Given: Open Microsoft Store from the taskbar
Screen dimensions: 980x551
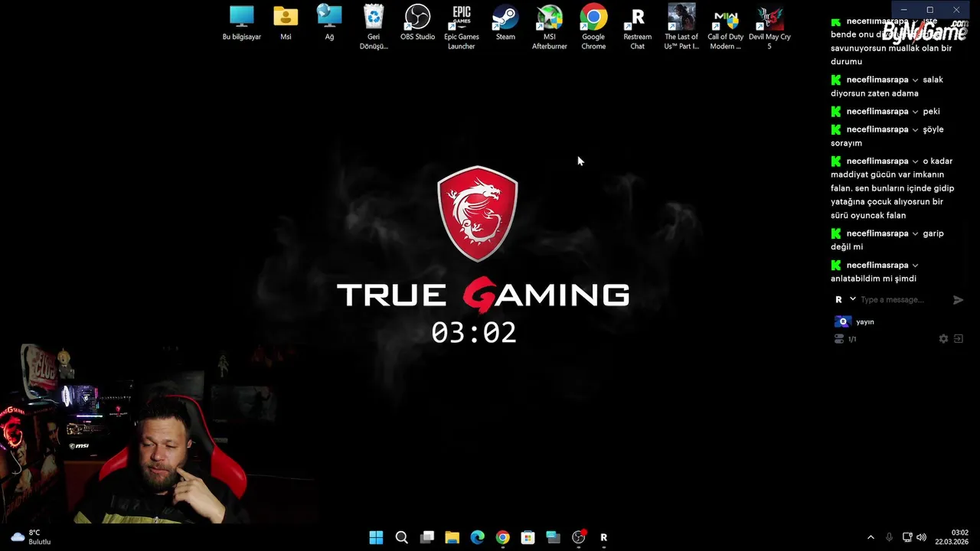Looking at the screenshot, I should 528,537.
